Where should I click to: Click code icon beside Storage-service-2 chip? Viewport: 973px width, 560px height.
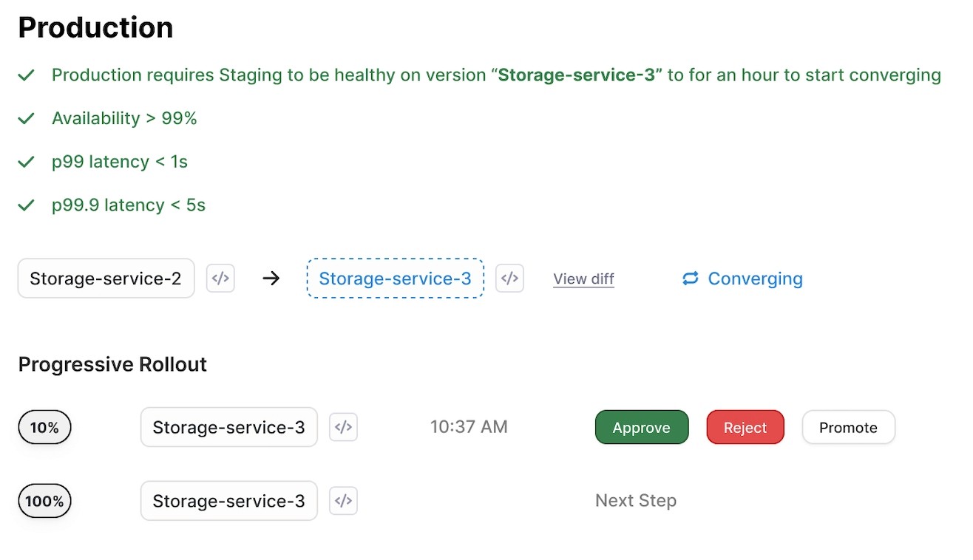click(x=220, y=279)
